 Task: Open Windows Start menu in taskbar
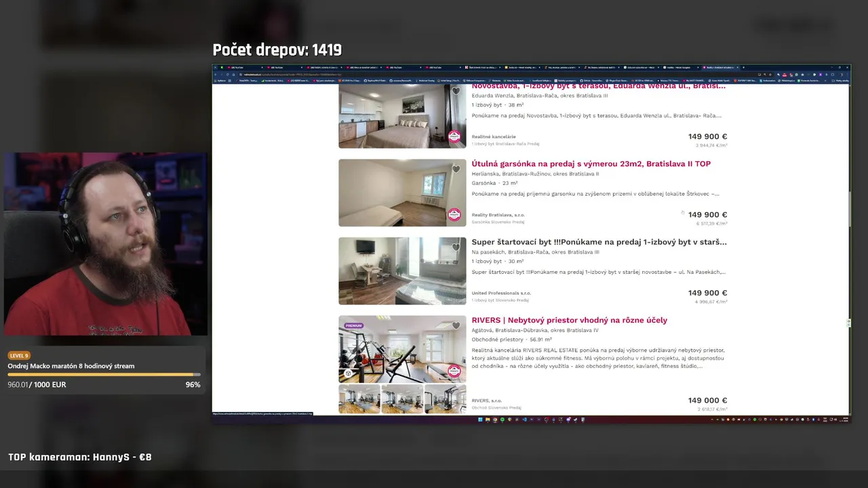[480, 420]
